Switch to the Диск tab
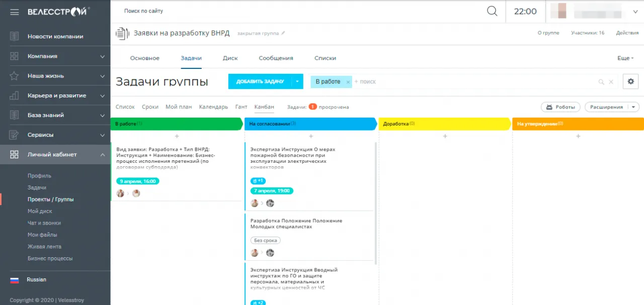The width and height of the screenshot is (644, 305). [x=230, y=58]
